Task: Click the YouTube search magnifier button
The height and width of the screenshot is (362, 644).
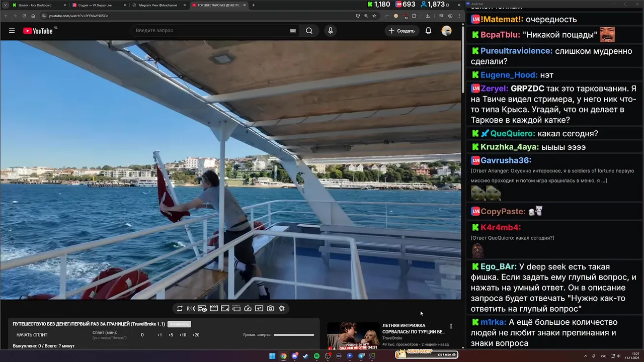Action: [309, 31]
